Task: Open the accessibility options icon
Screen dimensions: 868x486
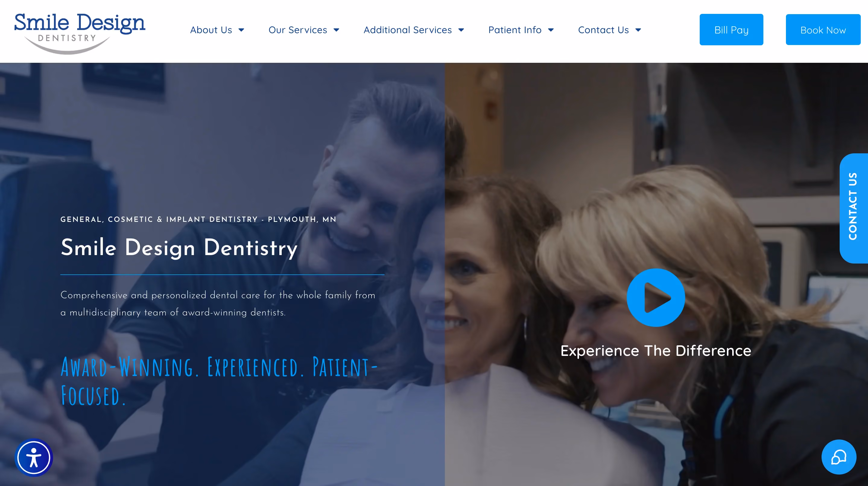Action: click(x=34, y=457)
